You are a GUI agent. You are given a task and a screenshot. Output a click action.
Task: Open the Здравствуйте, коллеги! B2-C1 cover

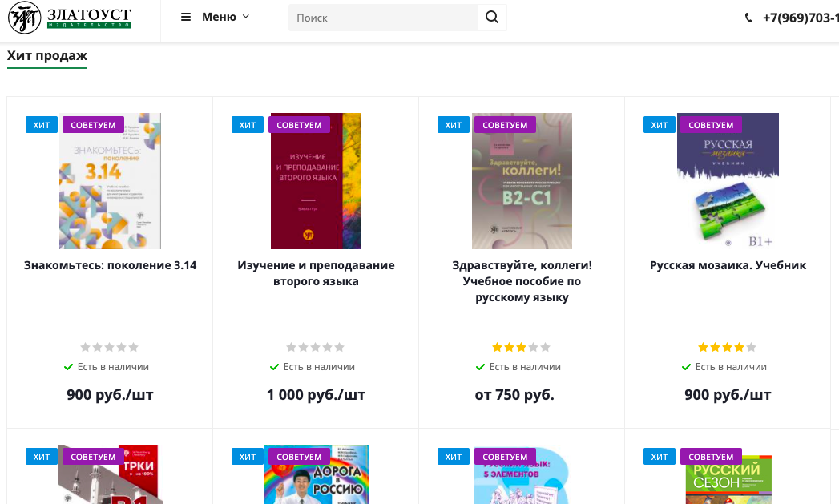tap(522, 181)
